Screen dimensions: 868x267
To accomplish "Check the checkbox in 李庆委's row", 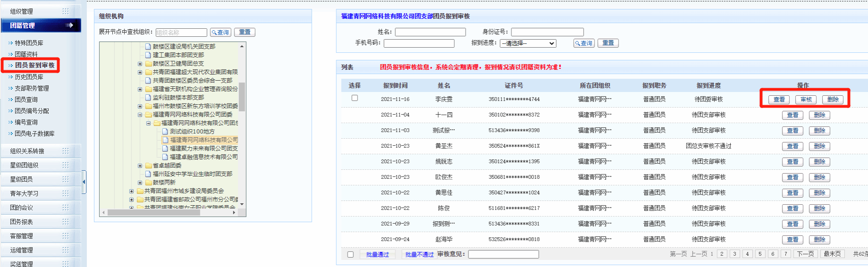I will click(355, 98).
